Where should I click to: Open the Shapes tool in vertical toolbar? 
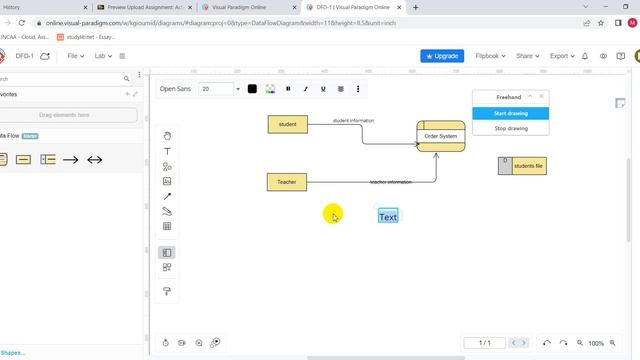(x=167, y=166)
